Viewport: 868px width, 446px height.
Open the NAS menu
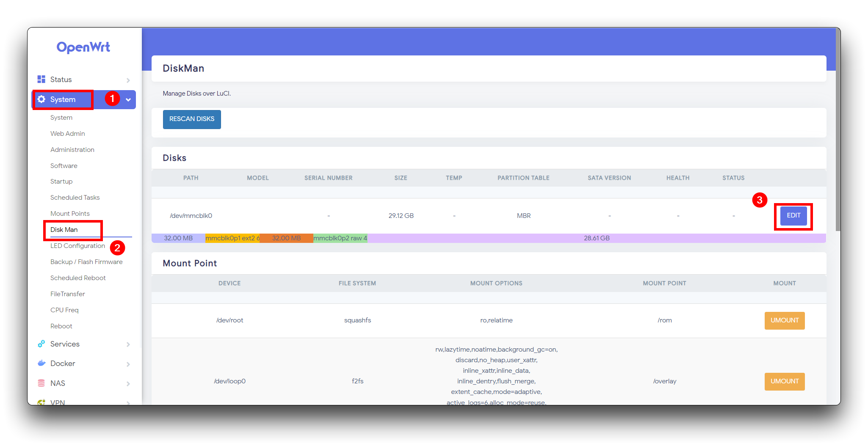click(x=58, y=383)
